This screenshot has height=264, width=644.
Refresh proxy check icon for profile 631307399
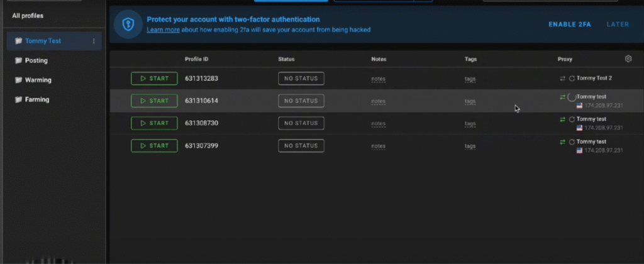pos(572,142)
